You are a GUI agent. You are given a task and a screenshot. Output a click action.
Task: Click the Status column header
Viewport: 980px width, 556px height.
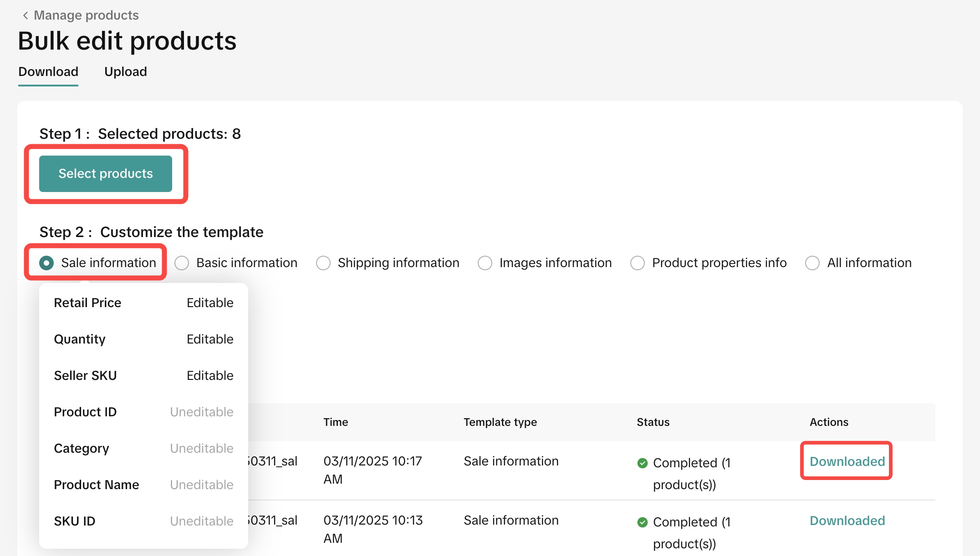653,422
